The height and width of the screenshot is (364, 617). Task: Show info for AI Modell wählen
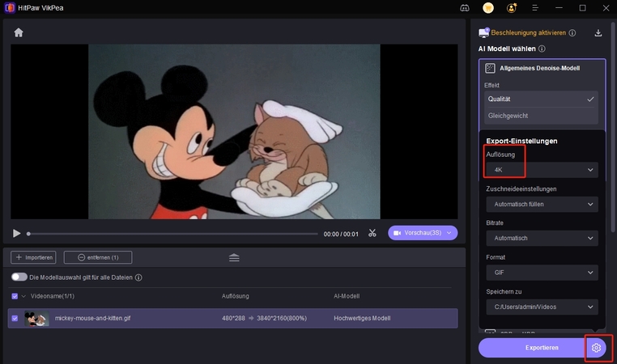pyautogui.click(x=542, y=49)
